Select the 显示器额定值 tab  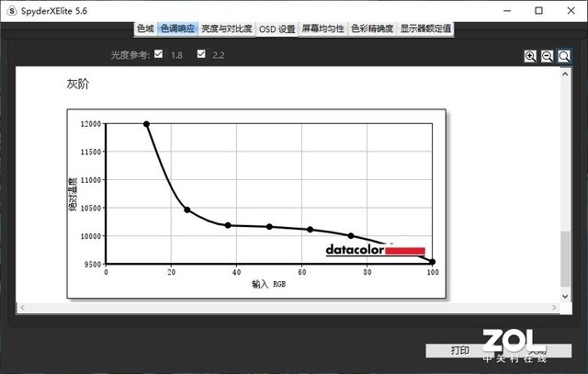point(425,28)
